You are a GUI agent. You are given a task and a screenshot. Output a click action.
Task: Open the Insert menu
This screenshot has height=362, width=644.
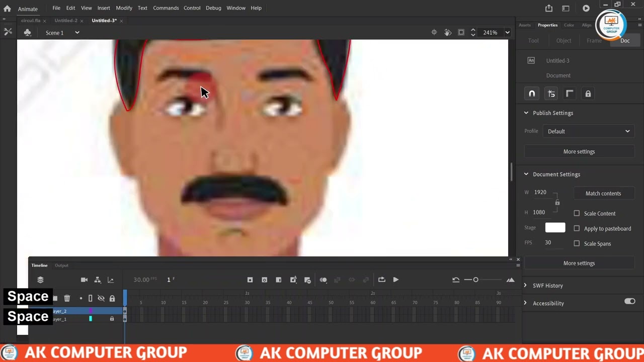tap(104, 8)
